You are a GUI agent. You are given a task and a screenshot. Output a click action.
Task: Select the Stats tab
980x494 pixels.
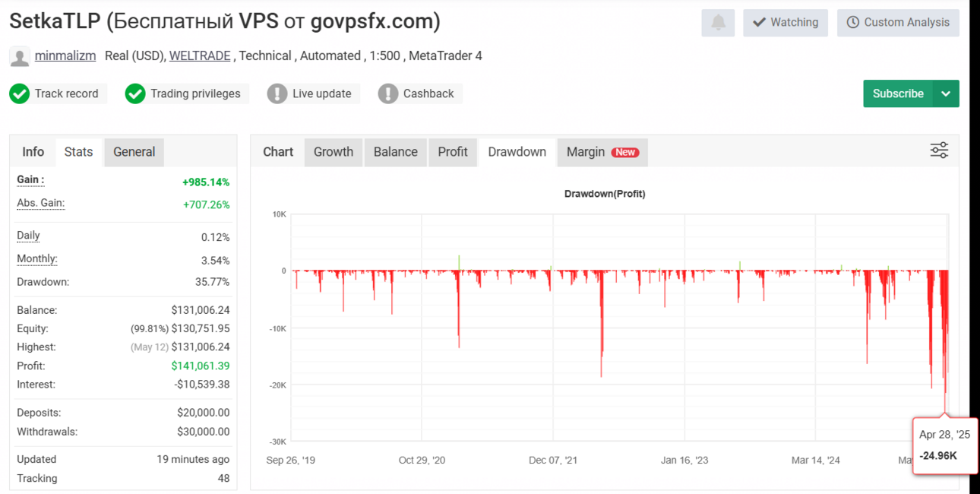click(x=78, y=152)
